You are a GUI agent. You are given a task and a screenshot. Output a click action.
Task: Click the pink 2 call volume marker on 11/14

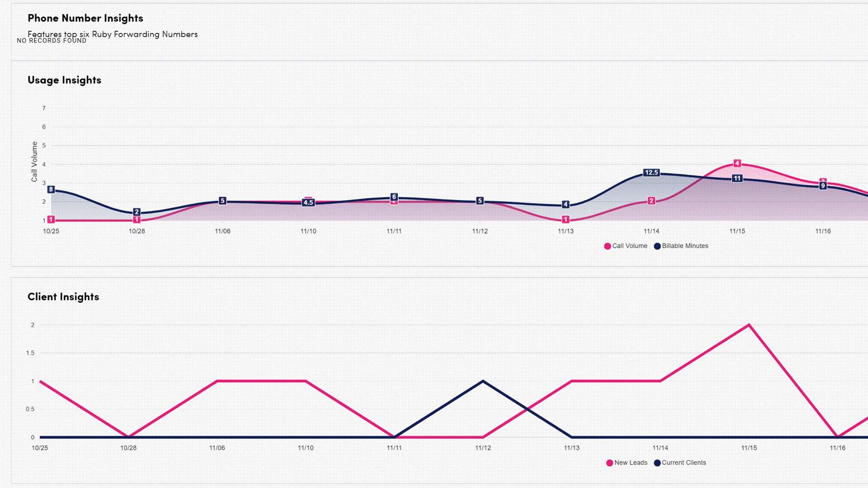pyautogui.click(x=651, y=201)
